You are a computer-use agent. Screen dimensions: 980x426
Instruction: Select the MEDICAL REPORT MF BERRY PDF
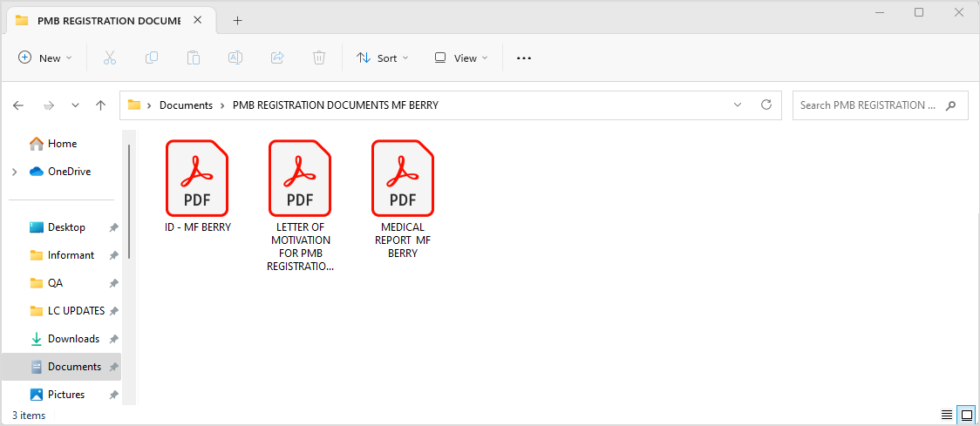(x=403, y=199)
